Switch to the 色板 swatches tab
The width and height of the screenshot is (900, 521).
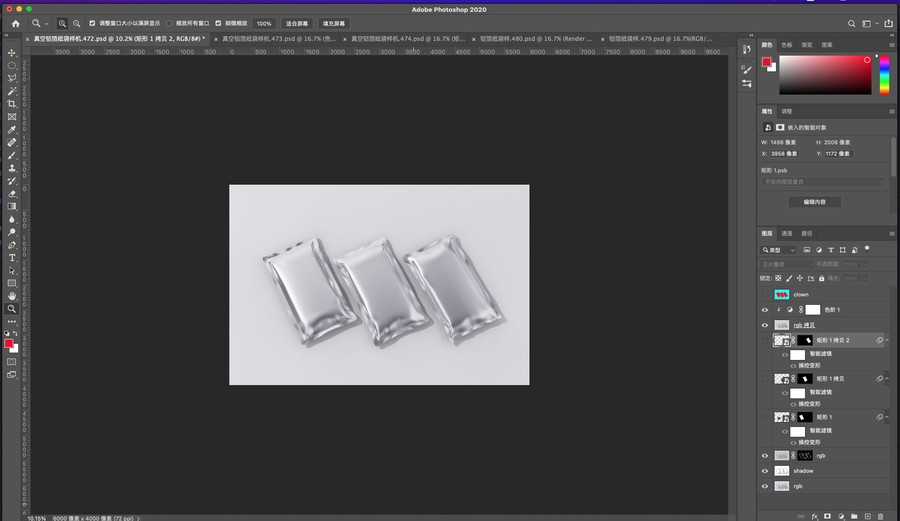click(787, 45)
